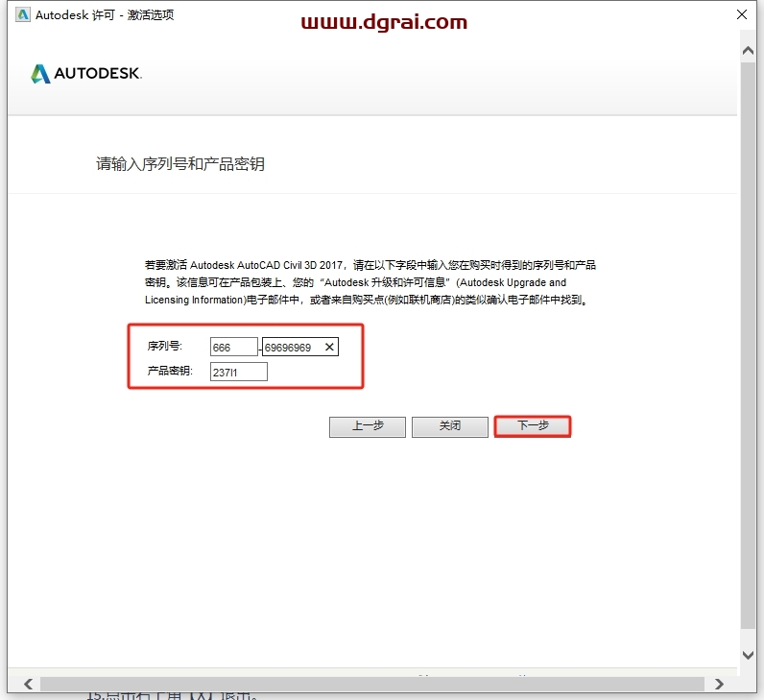
Task: Click the 关闭 (Close) button
Action: [450, 427]
